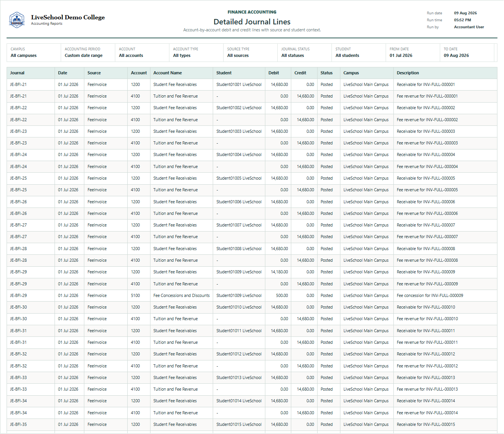Click the LiveSchool Demo College crest logo
This screenshot has height=434, width=504.
17,20
